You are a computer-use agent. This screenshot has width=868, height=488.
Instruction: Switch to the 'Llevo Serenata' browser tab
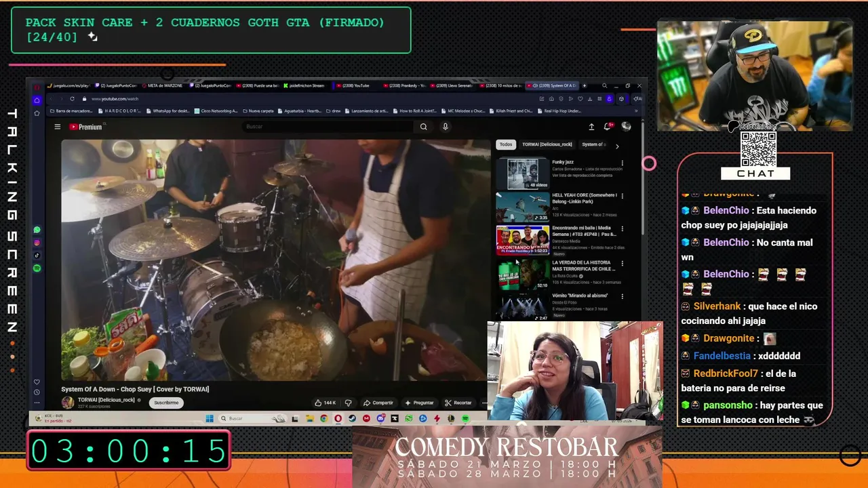[452, 85]
